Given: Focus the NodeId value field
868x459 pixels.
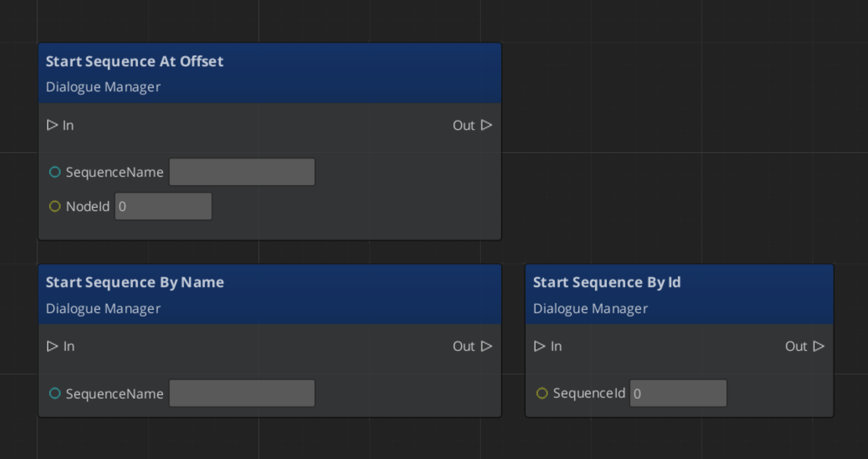Looking at the screenshot, I should (x=163, y=206).
